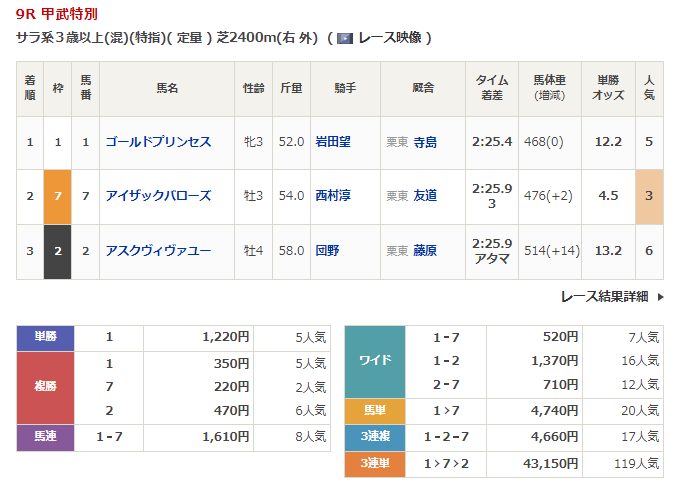Open horse アスクヴィヴァユー profile

tap(158, 250)
